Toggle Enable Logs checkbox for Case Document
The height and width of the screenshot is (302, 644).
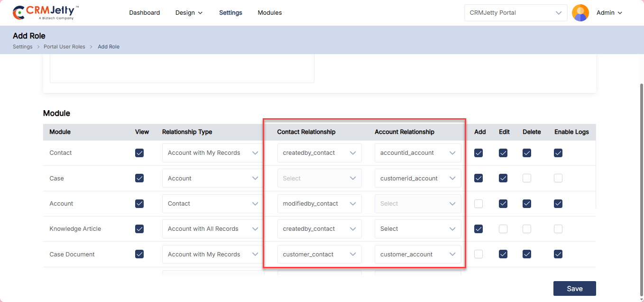pyautogui.click(x=558, y=254)
